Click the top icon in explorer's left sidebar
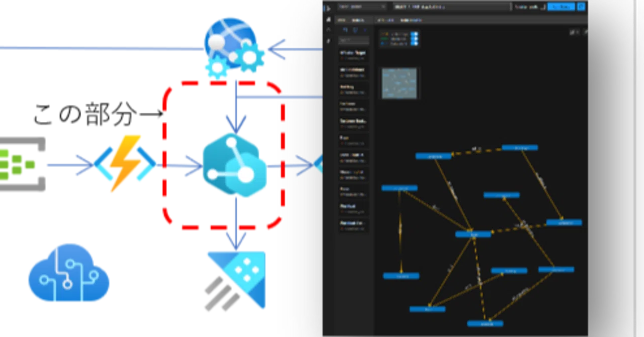Image resolution: width=644 pixels, height=337 pixels. point(328,9)
